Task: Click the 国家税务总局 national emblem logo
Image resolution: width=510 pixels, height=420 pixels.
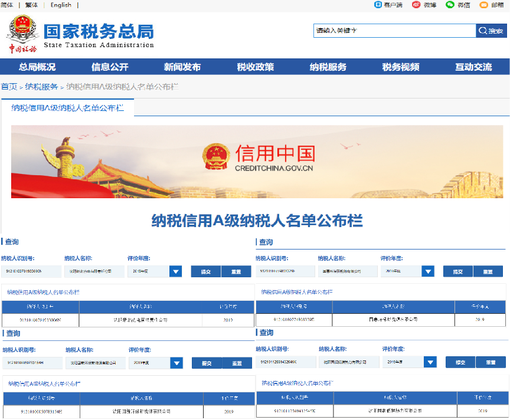Action: pos(23,35)
